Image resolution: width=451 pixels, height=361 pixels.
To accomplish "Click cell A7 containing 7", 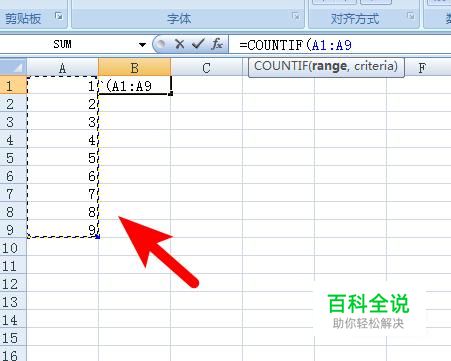I will tap(63, 193).
